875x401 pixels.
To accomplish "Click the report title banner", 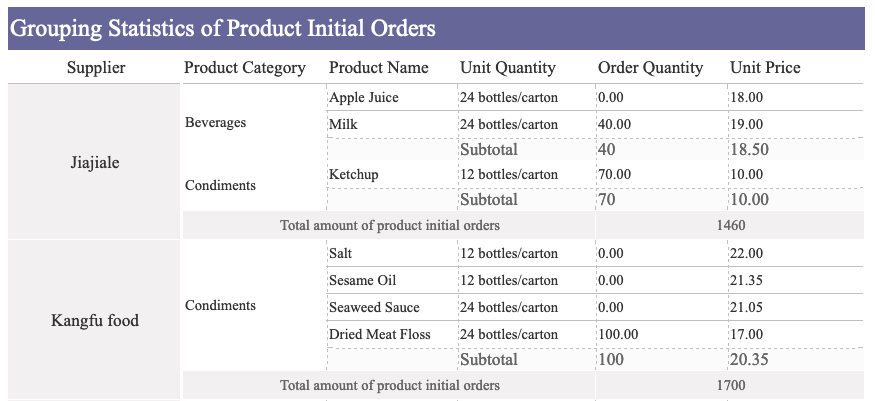I will (x=436, y=28).
